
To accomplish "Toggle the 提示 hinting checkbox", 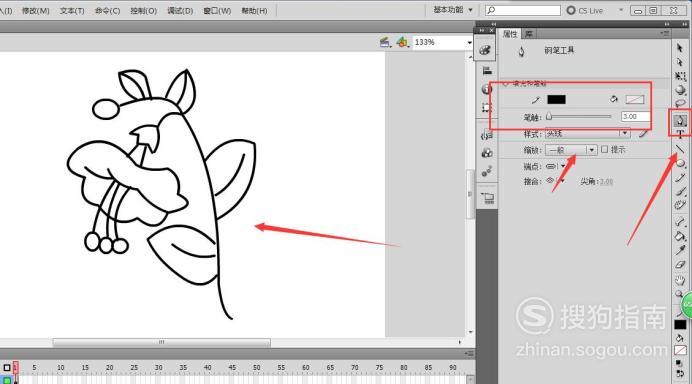I will pyautogui.click(x=605, y=150).
